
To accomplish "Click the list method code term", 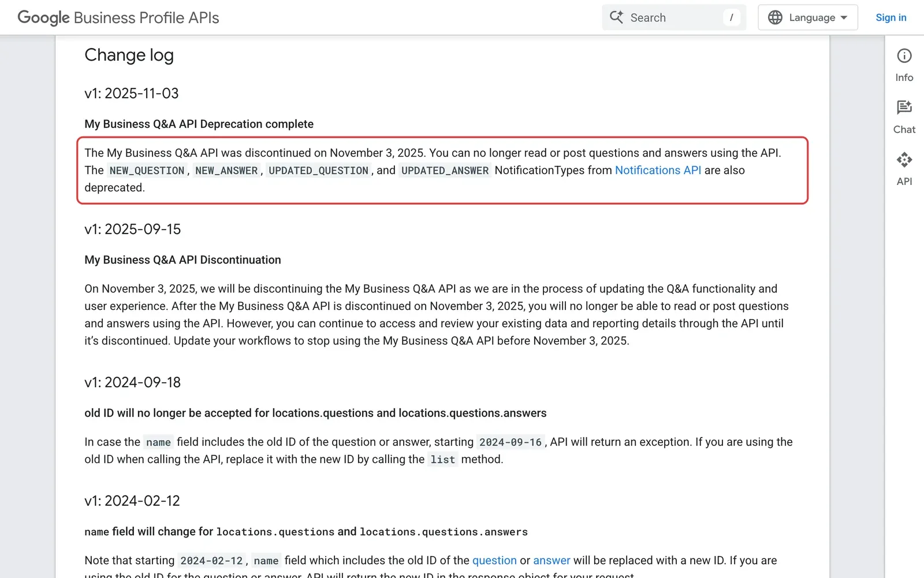I will click(x=443, y=460).
